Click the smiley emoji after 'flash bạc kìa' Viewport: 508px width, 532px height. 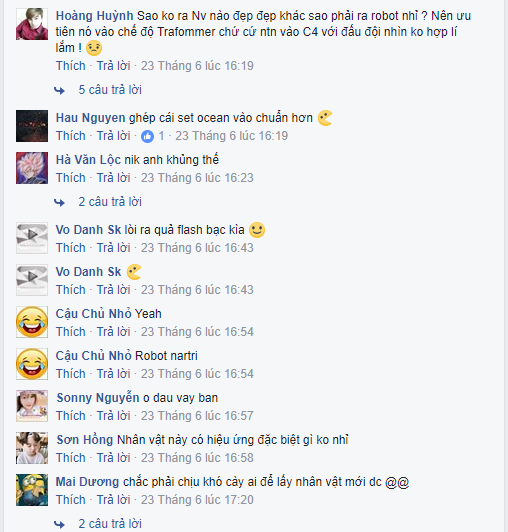[257, 230]
